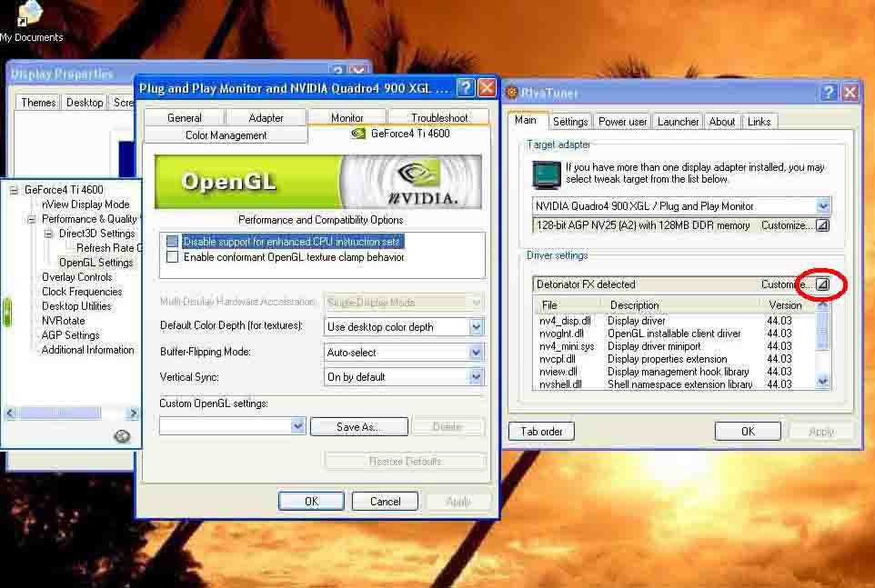Viewport: 875px width, 588px height.
Task: Click Description column header in driver list
Action: (681, 305)
